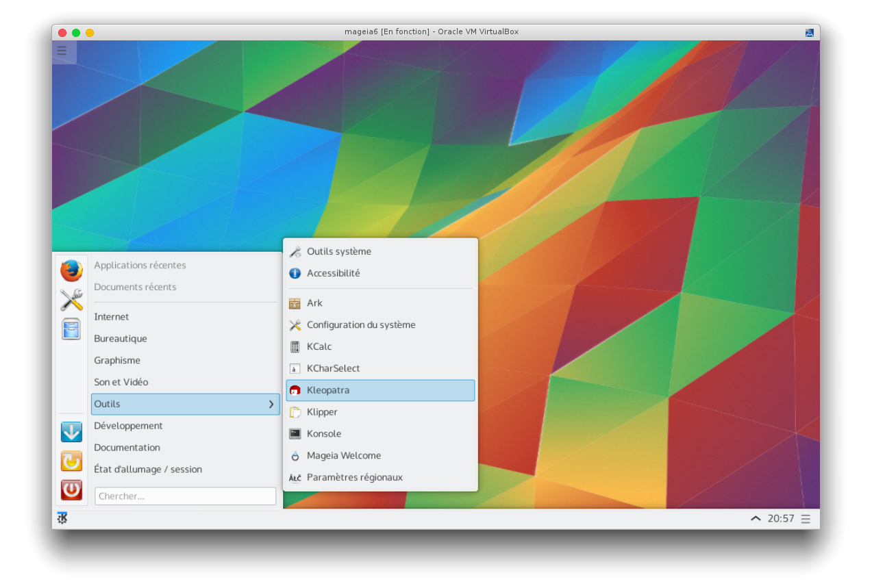872x588 pixels.
Task: Launch Ark from its label
Action: tap(314, 303)
